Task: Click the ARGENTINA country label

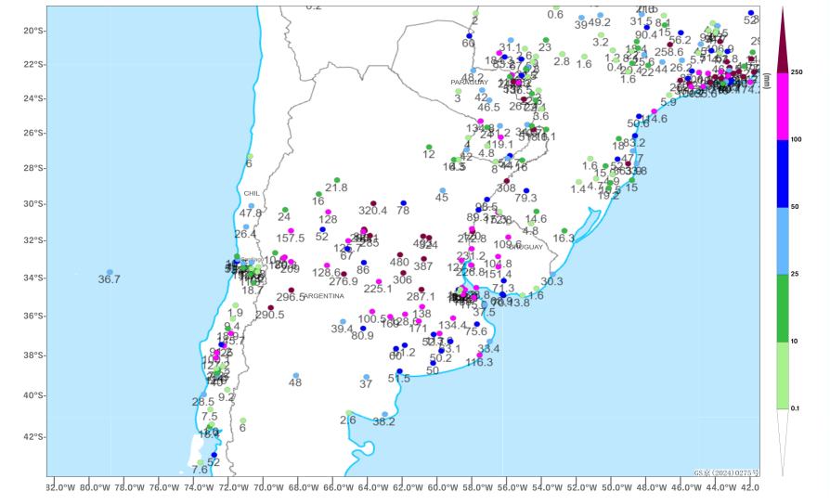Action: click(322, 296)
